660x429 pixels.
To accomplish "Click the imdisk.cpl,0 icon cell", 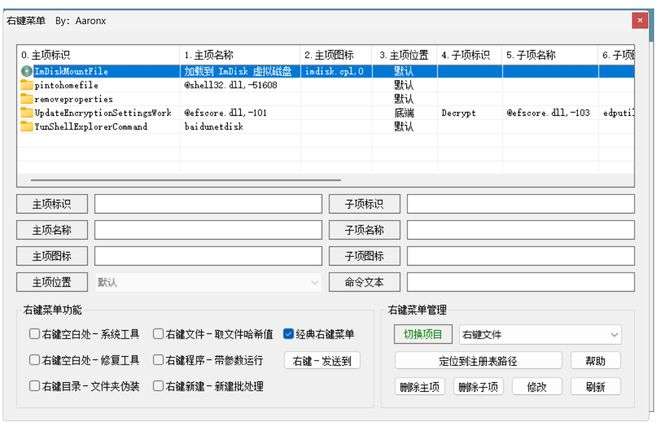I will [334, 71].
